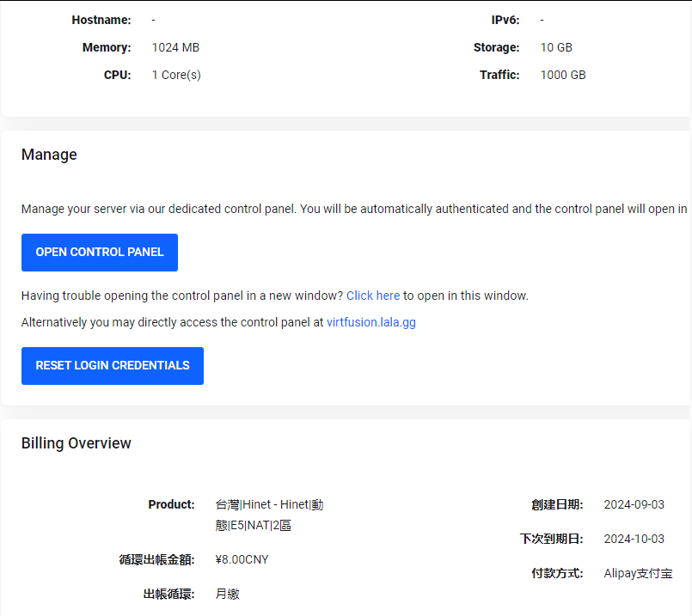Open the 'Click here' link

(372, 296)
